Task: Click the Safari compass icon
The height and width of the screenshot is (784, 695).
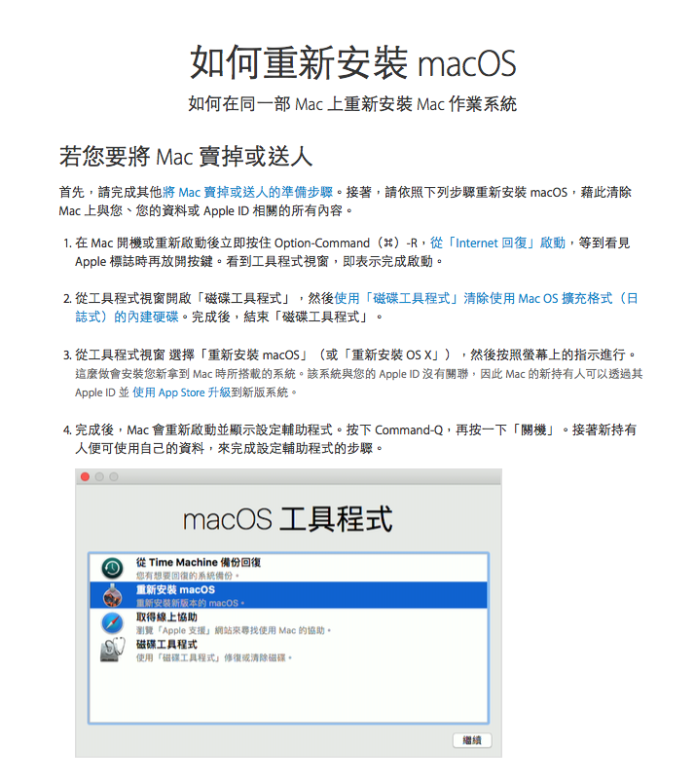Action: point(112,623)
